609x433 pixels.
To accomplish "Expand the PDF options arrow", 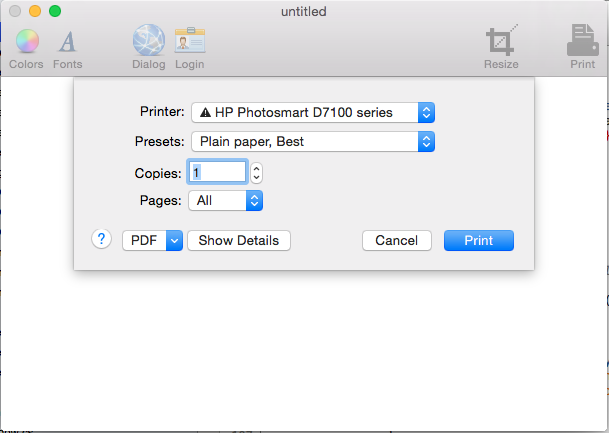I will point(174,240).
